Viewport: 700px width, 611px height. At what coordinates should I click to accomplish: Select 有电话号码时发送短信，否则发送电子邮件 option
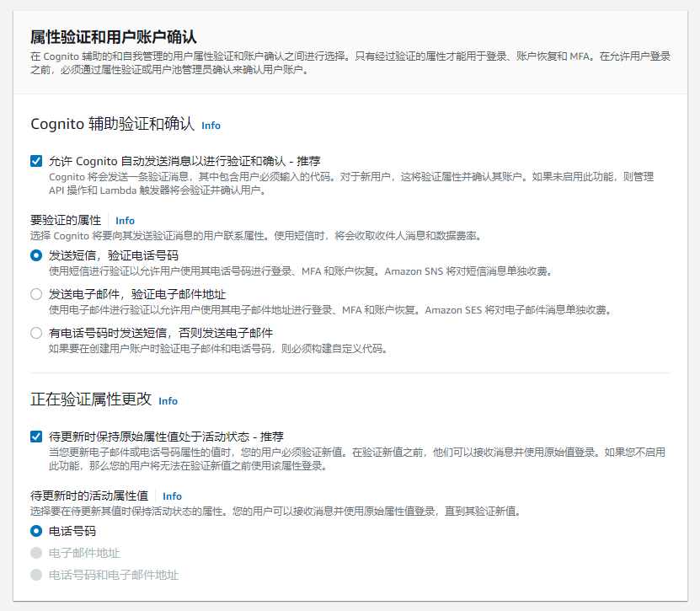tap(36, 333)
